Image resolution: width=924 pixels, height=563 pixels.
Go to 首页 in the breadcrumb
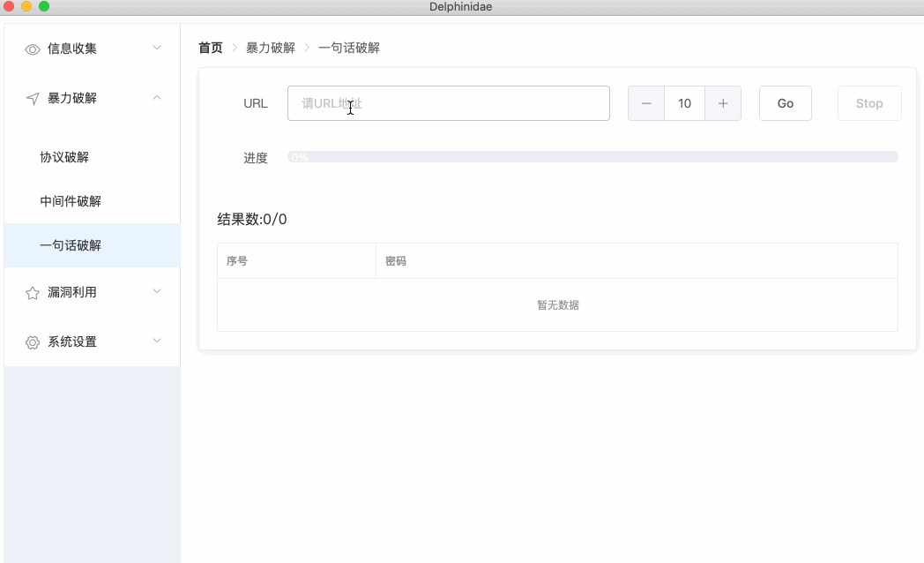(211, 48)
